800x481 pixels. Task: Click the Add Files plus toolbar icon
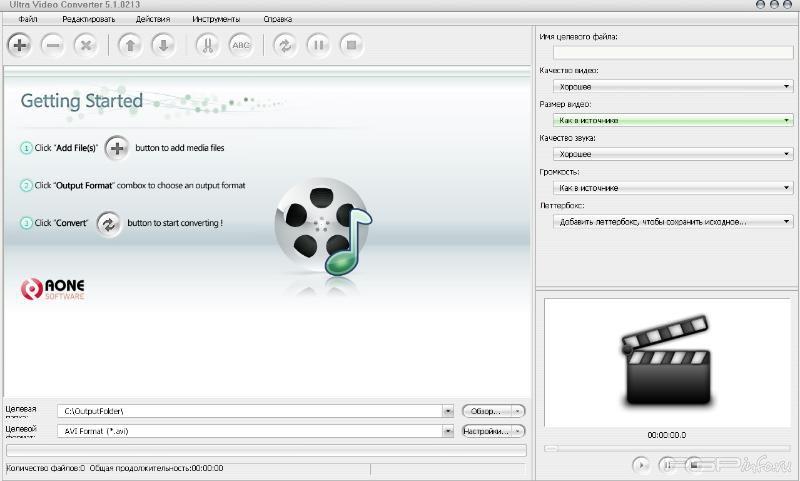tap(20, 44)
